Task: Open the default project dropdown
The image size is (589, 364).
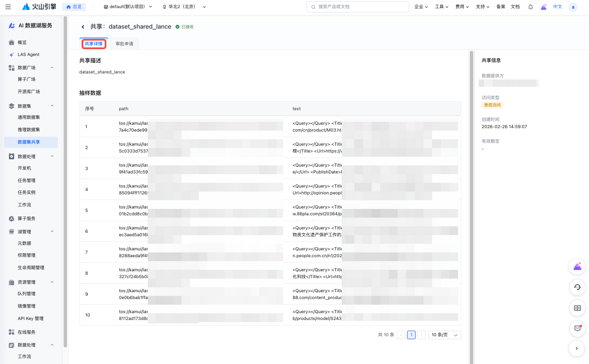Action: point(128,7)
